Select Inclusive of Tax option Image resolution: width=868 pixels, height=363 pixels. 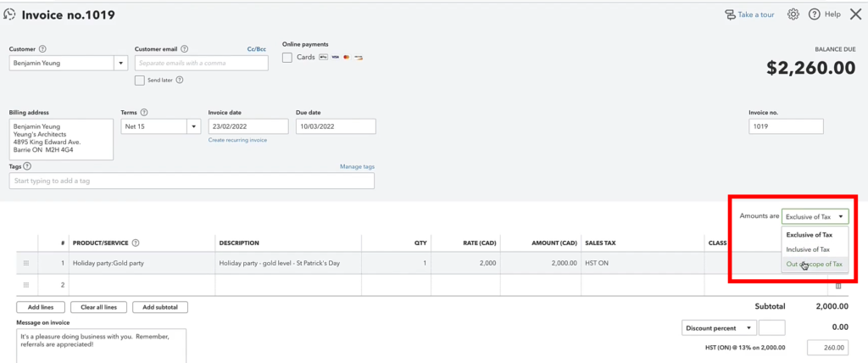(815, 250)
